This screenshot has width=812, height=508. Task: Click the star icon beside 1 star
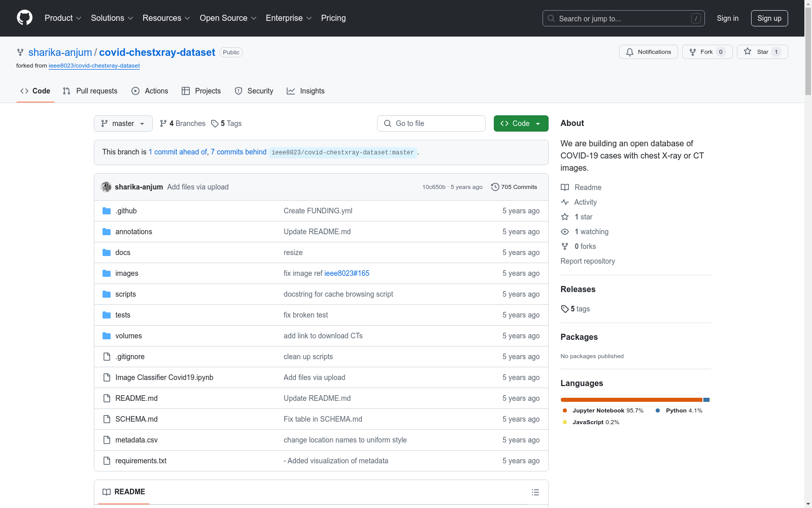point(565,217)
